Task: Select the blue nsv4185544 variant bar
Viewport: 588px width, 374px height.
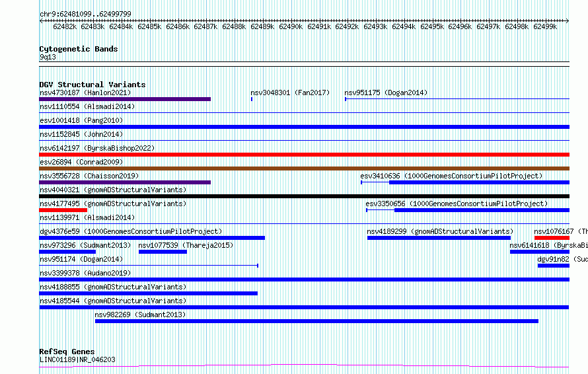Action: pos(304,307)
